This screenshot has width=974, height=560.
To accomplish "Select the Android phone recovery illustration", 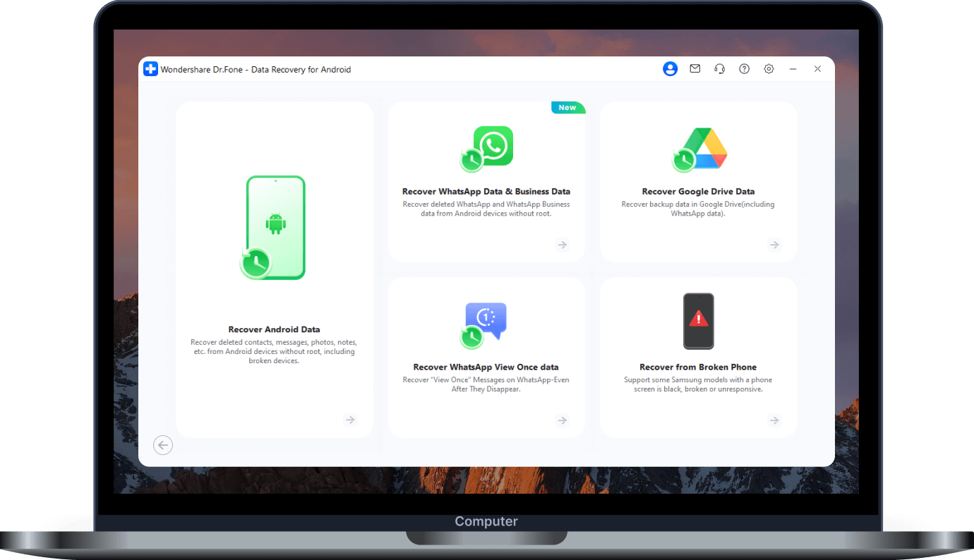I will 274,227.
